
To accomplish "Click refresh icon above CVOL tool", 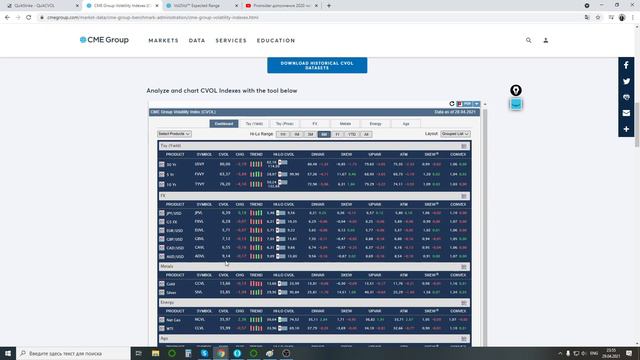I will coord(452,104).
